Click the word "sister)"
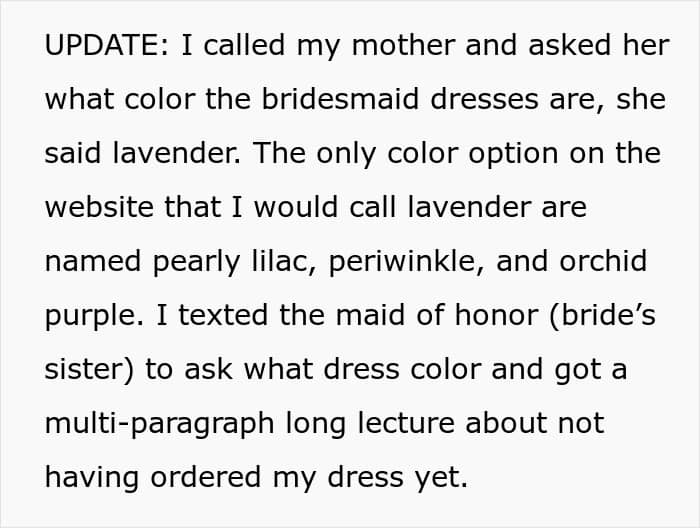Image resolution: width=700 pixels, height=528 pixels. click(x=89, y=371)
